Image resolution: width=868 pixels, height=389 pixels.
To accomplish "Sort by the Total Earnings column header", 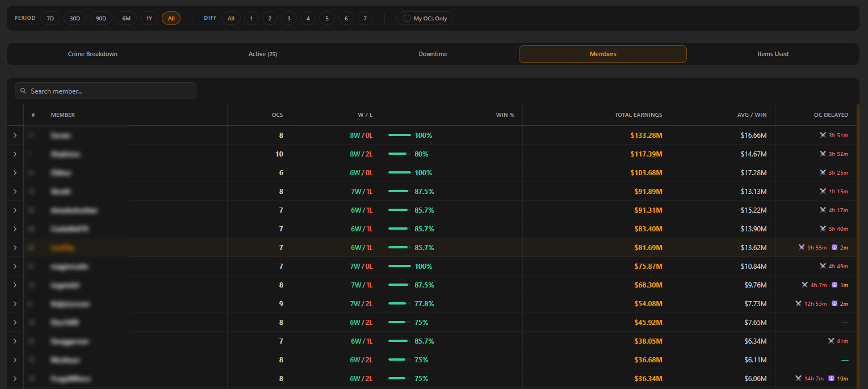I will [x=638, y=115].
